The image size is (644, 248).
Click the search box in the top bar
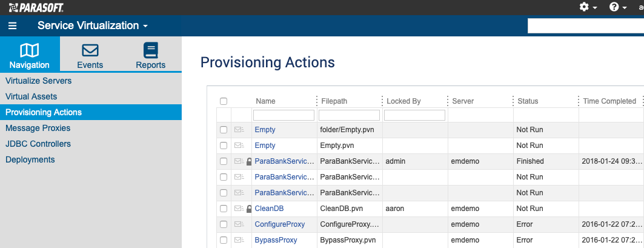[586, 26]
